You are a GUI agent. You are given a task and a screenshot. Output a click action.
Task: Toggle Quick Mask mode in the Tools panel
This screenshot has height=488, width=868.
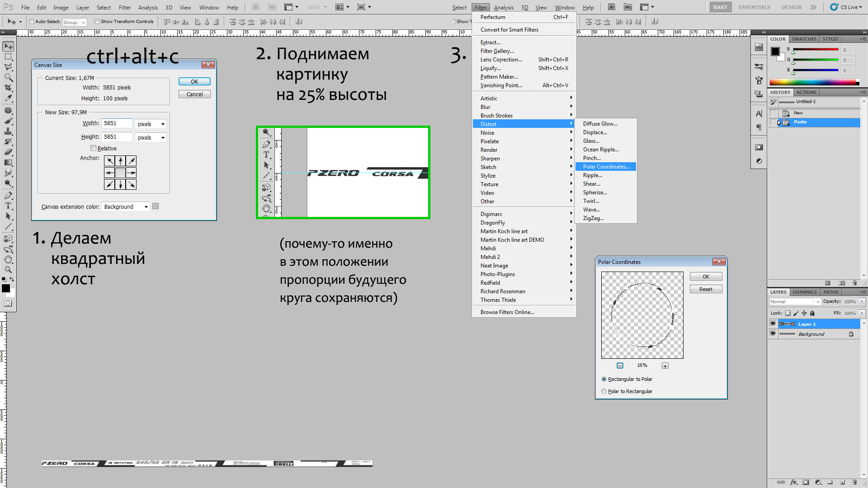(x=8, y=304)
